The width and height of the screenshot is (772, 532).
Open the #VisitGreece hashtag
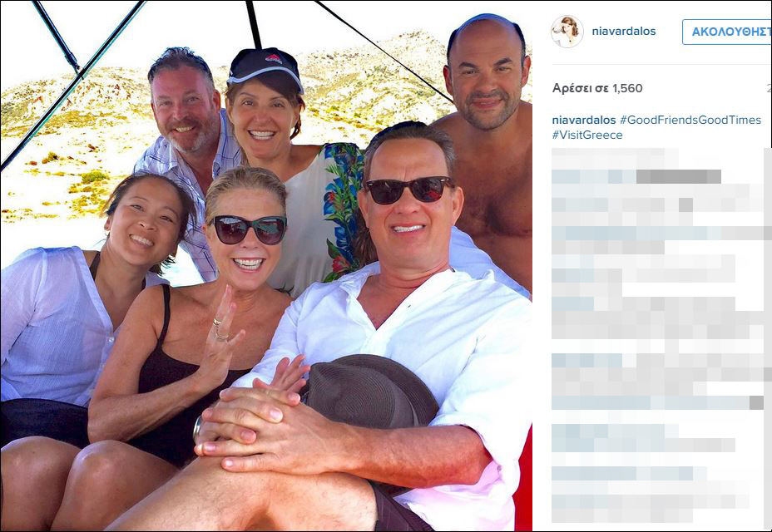click(587, 135)
